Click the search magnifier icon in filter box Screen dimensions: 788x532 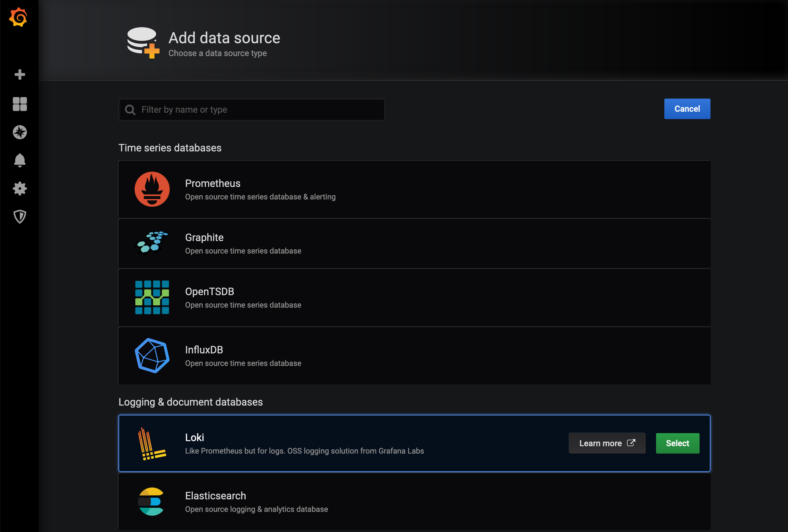pyautogui.click(x=130, y=110)
